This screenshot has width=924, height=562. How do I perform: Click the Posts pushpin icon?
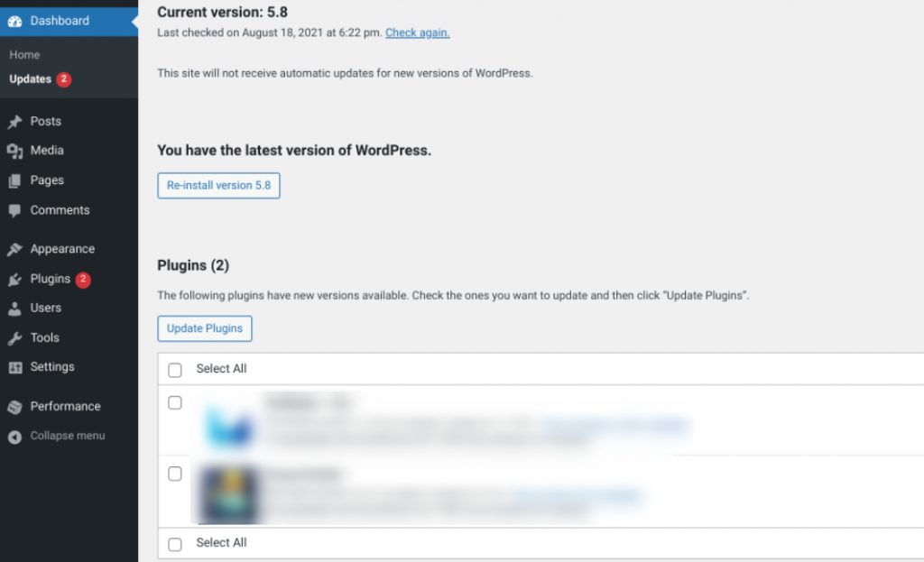tap(14, 122)
